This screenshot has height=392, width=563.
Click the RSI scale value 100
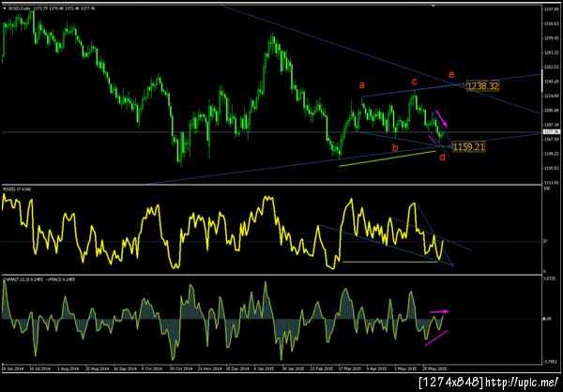[547, 188]
